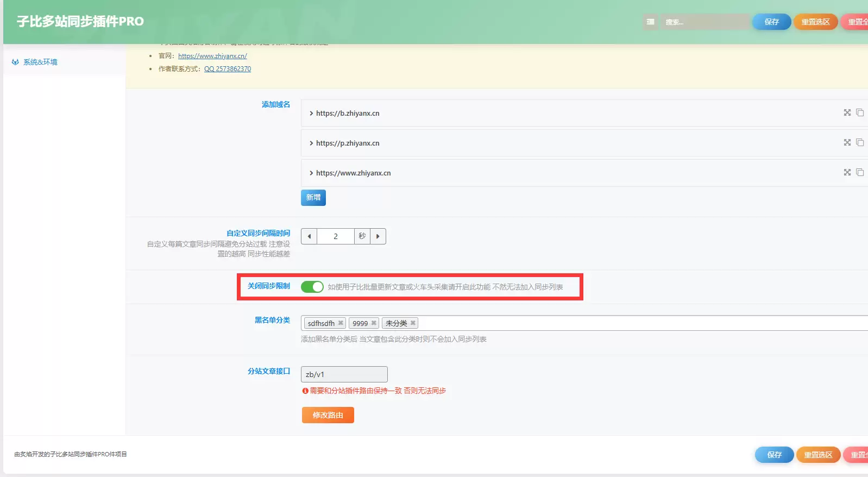Increase sync interval with right arrow
The width and height of the screenshot is (868, 477).
[378, 236]
